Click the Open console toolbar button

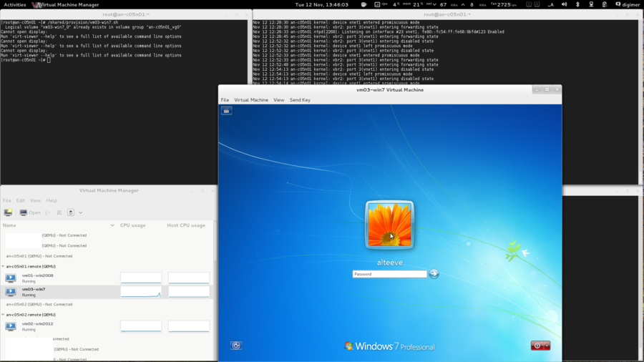30,212
